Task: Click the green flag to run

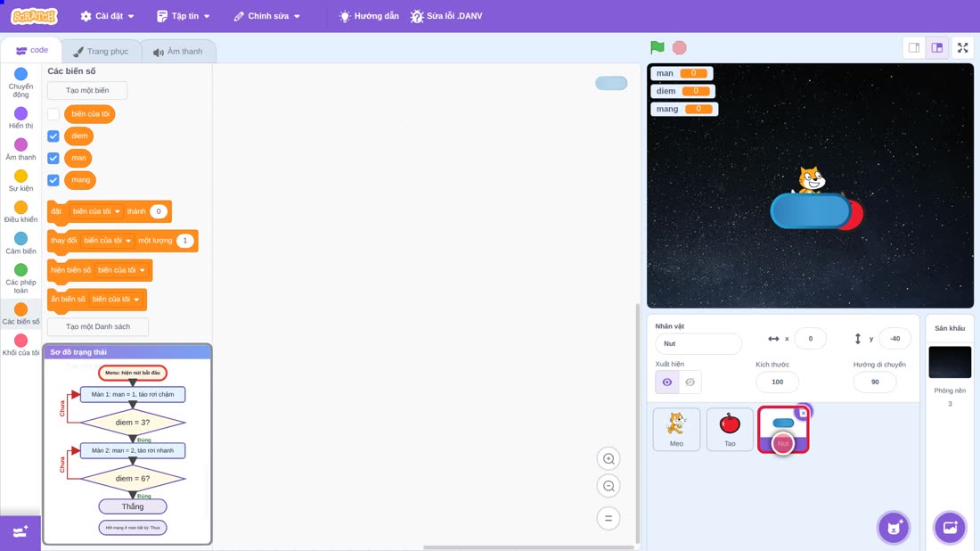Action: click(x=657, y=47)
